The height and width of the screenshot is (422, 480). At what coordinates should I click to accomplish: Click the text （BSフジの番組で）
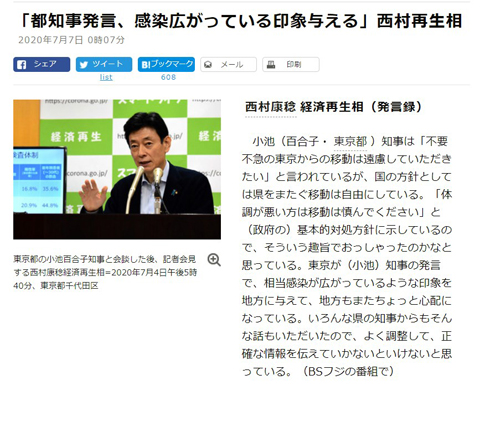pyautogui.click(x=348, y=371)
